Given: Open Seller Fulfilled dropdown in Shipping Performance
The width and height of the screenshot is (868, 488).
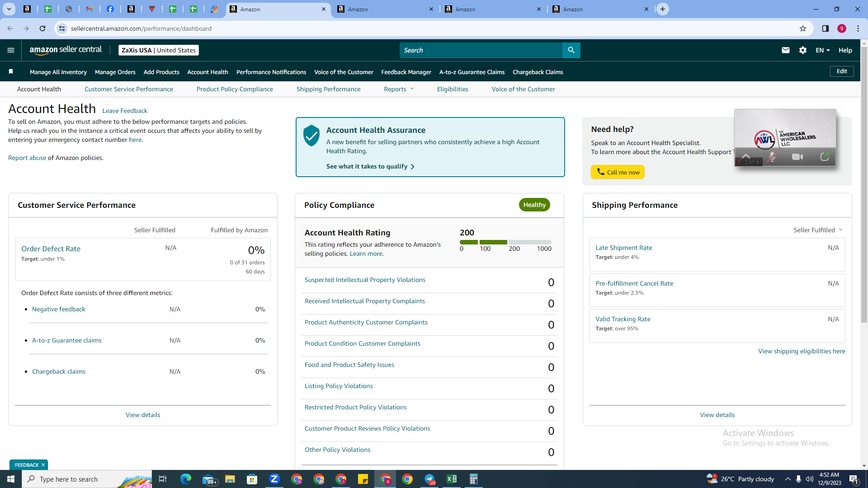Looking at the screenshot, I should [x=818, y=230].
